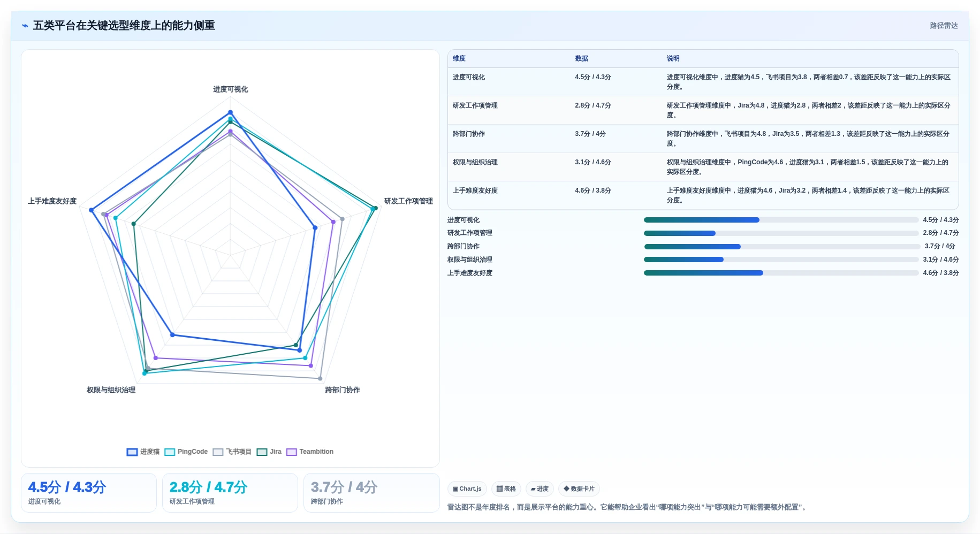Screen dimensions: 980x534
Task: Click the 研发工作项管理 progress bar
Action: [x=781, y=233]
